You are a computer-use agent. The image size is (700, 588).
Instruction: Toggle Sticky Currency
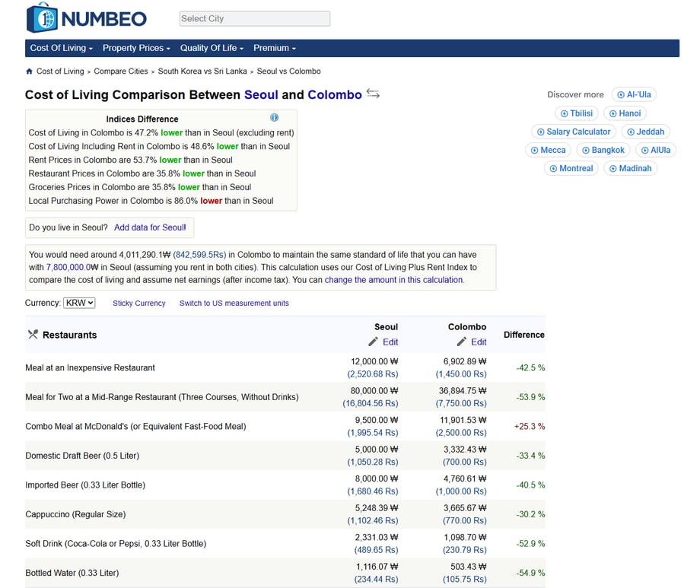coord(139,304)
